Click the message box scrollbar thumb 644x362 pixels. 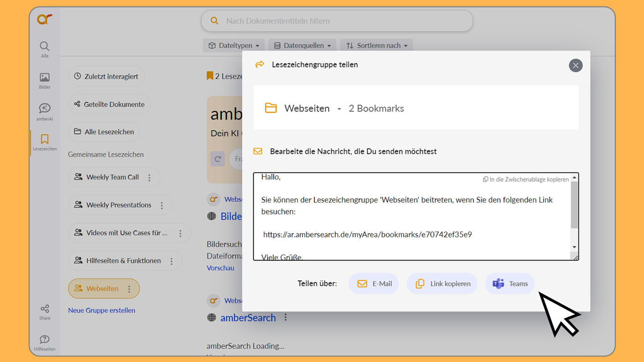pos(575,205)
